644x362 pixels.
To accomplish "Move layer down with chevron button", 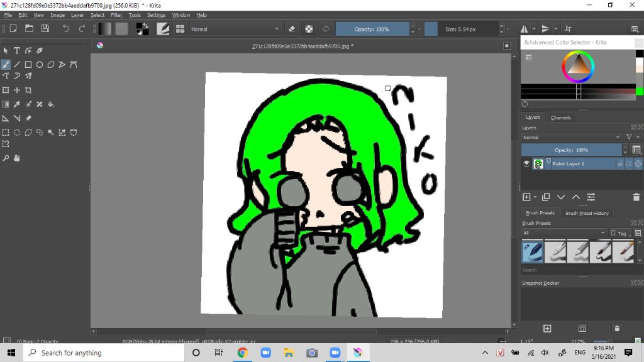I will [x=561, y=197].
